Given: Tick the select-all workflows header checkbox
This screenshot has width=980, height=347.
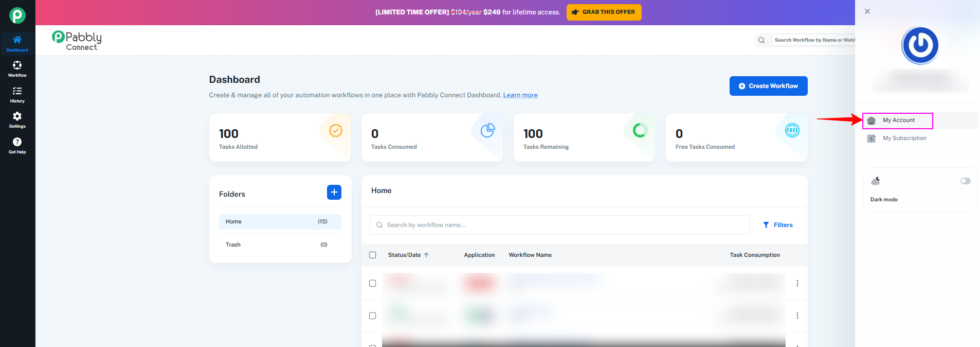Looking at the screenshot, I should [x=373, y=255].
